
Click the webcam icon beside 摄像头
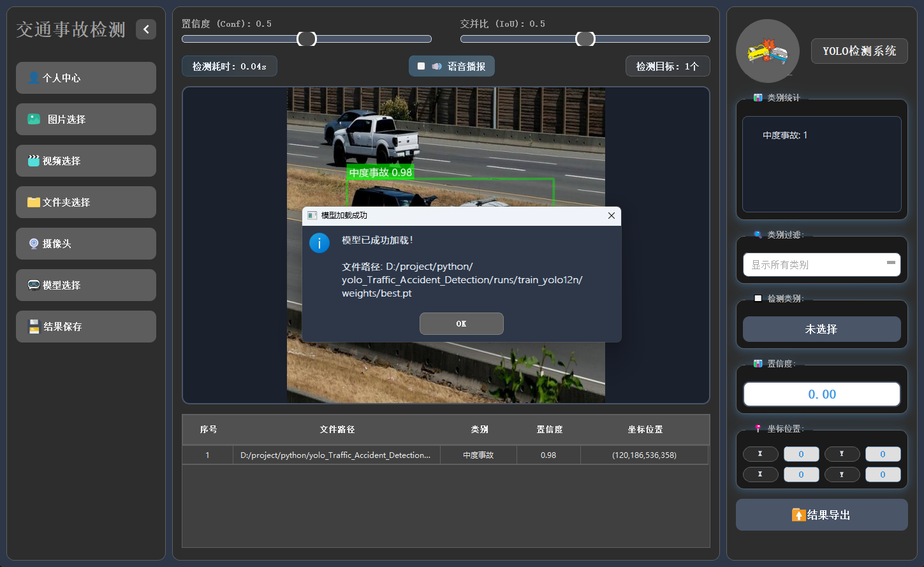coord(34,244)
